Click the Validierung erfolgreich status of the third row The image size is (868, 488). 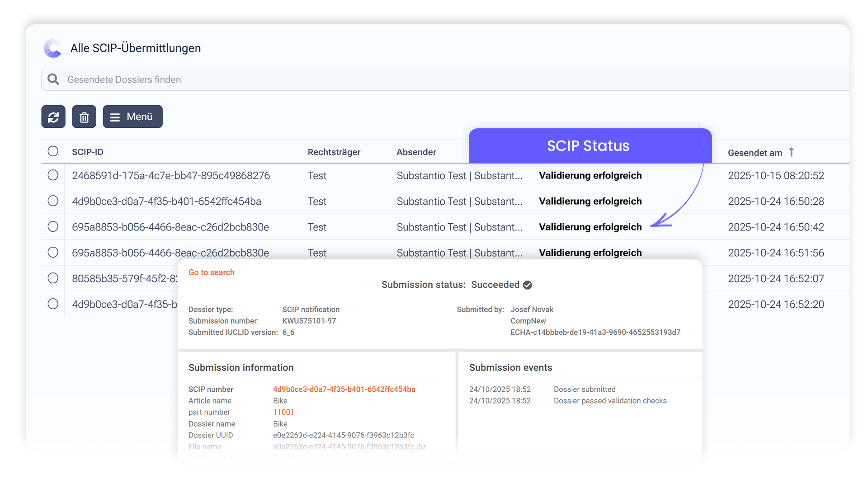(590, 227)
